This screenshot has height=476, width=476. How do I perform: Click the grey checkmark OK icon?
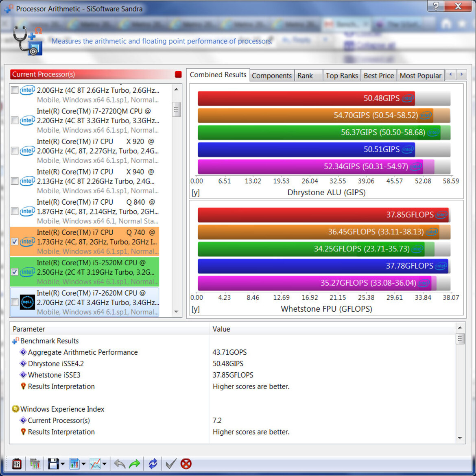pos(171,464)
